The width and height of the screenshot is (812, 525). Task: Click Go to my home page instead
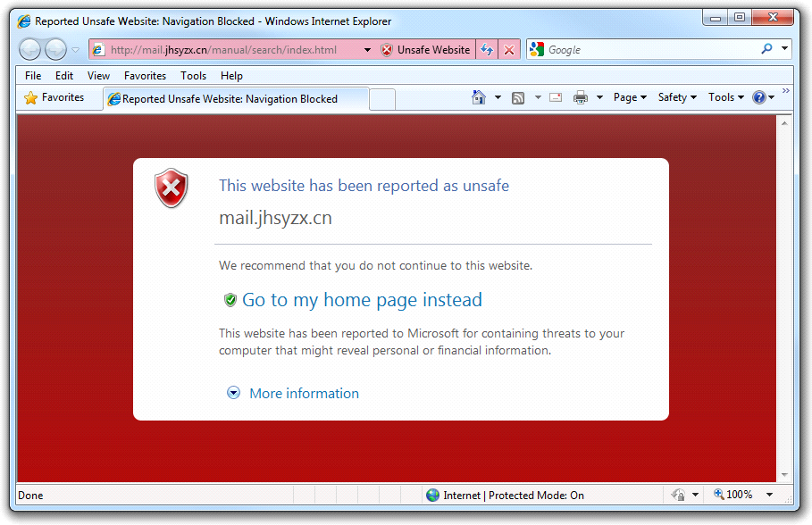point(362,300)
